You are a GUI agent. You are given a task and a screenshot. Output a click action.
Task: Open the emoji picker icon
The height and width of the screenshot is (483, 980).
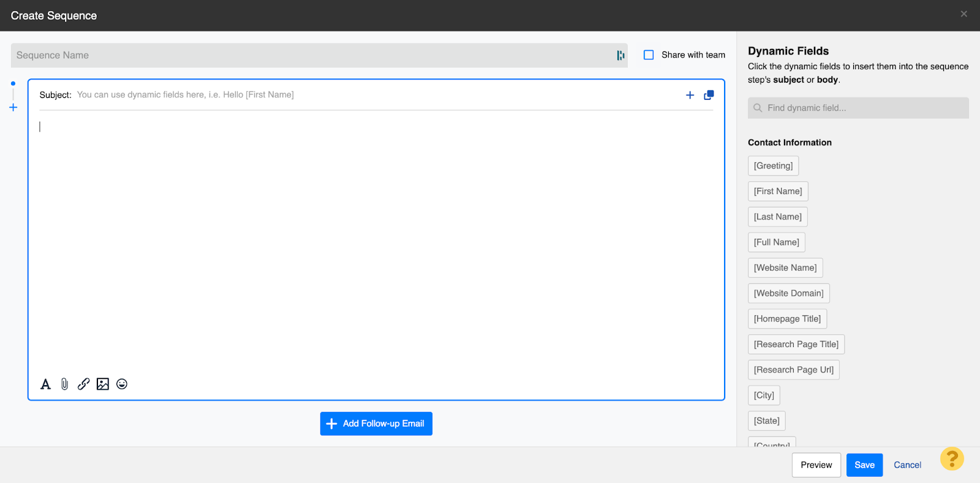pyautogui.click(x=122, y=384)
